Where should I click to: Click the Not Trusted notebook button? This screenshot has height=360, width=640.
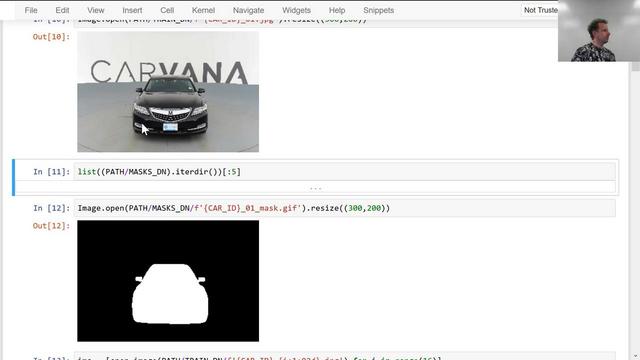[540, 10]
